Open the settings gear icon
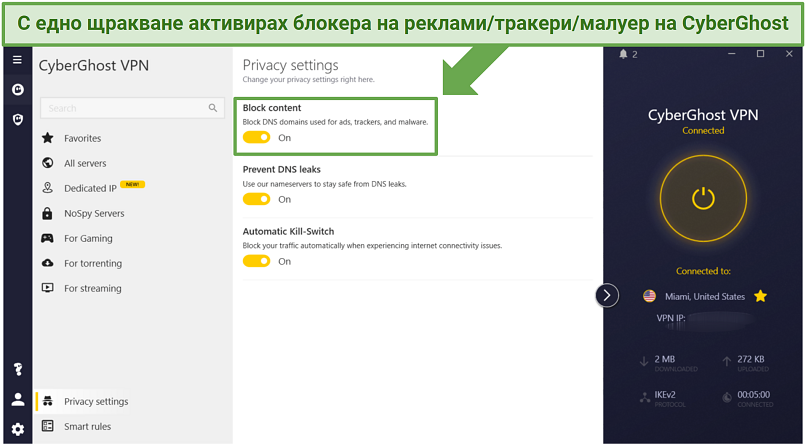 tap(18, 429)
